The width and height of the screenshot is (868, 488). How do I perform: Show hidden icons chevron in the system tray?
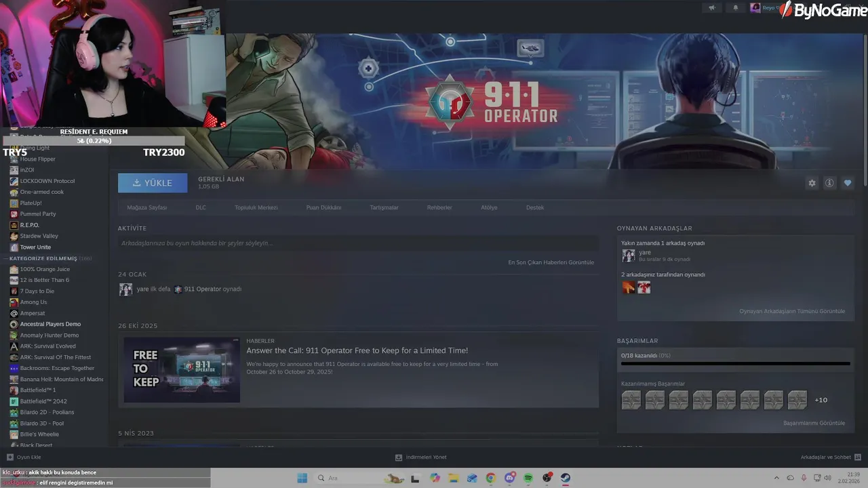(776, 478)
